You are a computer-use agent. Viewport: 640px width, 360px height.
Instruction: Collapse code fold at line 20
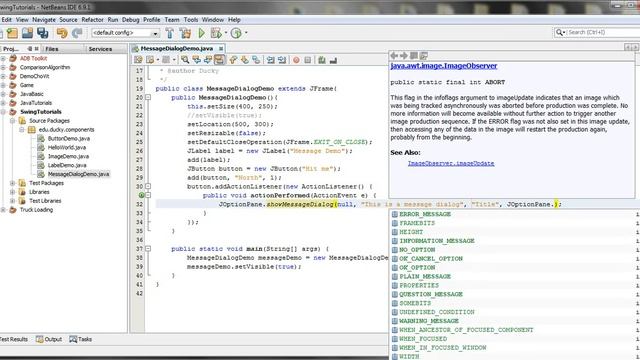point(148,98)
